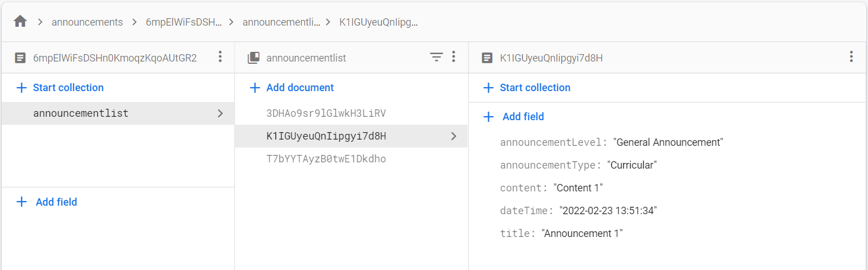Select the announcements breadcrumb
868x270 pixels.
pos(87,22)
